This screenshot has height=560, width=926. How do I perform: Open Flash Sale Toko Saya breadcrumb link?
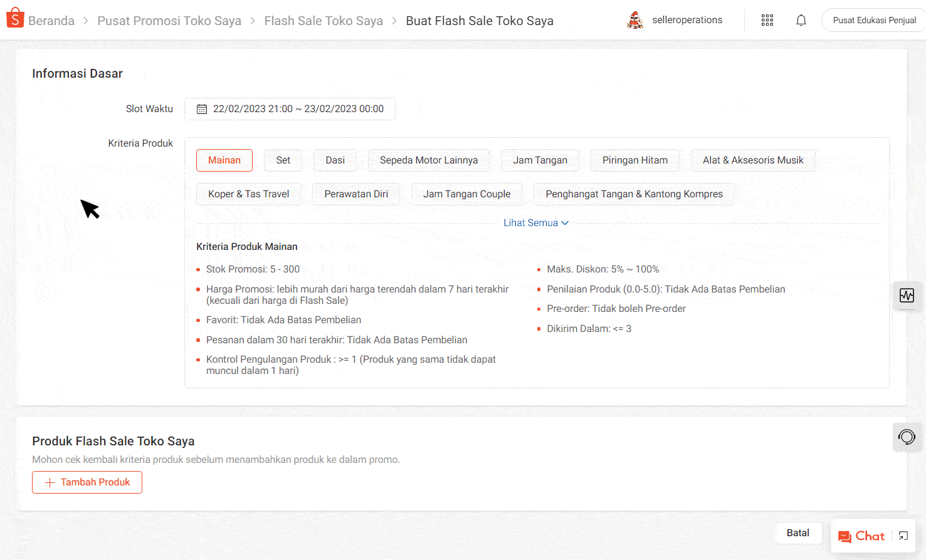[x=324, y=21]
